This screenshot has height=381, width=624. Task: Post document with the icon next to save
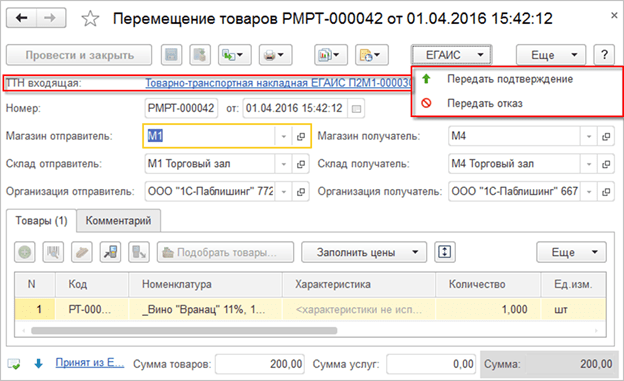click(200, 55)
